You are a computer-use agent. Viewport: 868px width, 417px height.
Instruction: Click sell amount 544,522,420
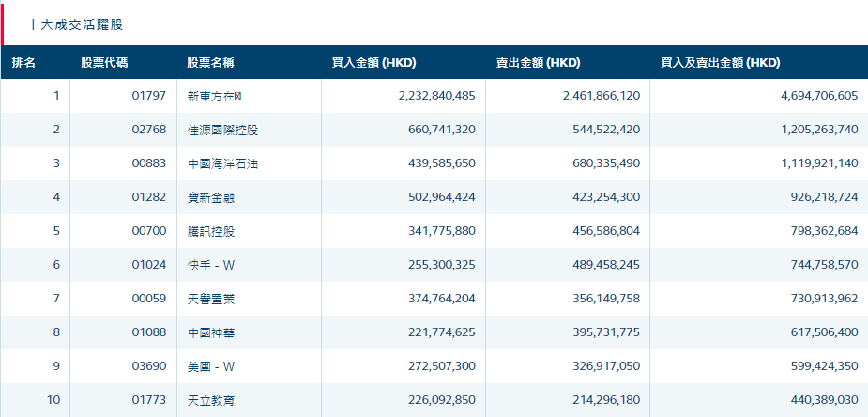coord(607,130)
